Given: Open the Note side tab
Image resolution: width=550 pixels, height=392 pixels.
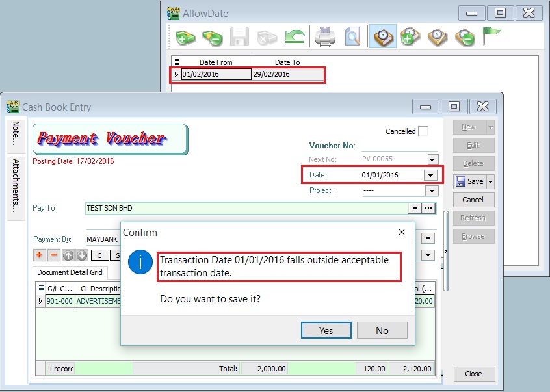Looking at the screenshot, I should 16,135.
